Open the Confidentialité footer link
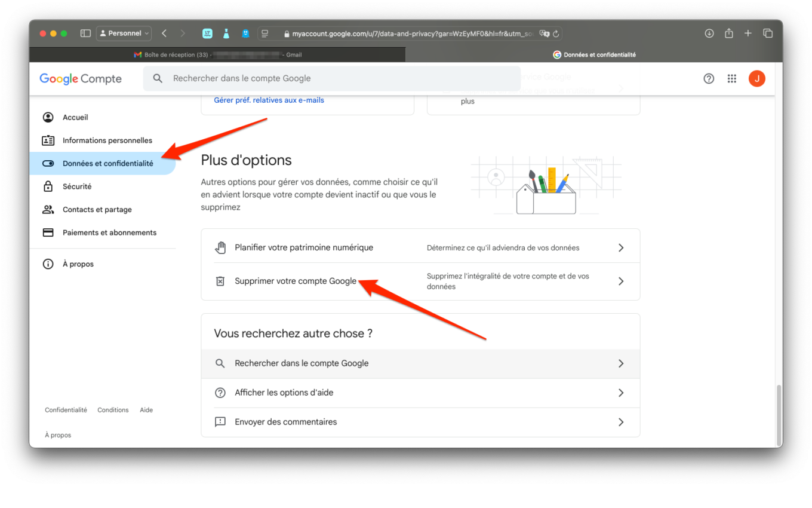Viewport: 812px width, 508px height. 66,410
